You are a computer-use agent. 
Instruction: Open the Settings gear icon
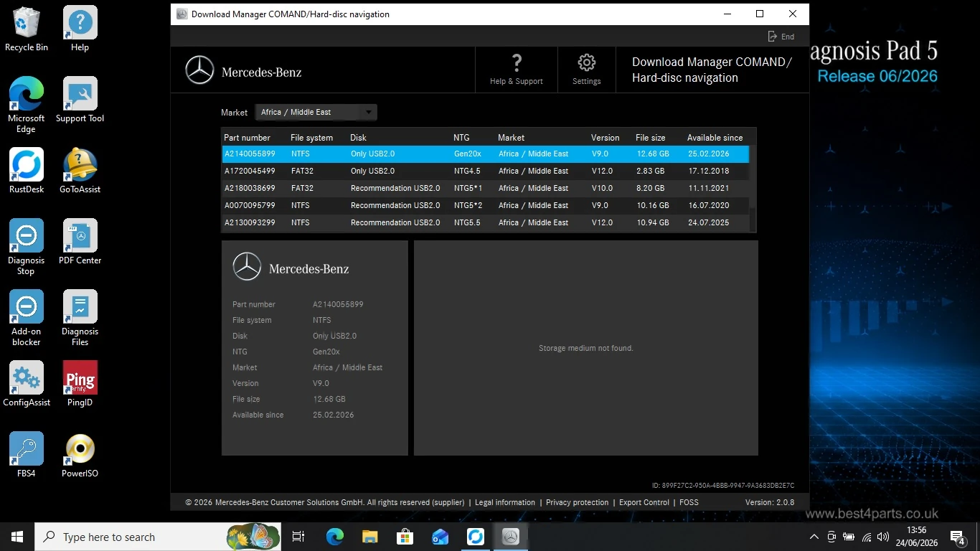[586, 62]
